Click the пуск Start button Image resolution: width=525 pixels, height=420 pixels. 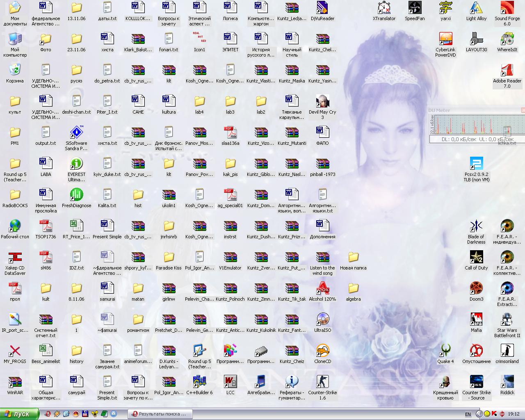click(19, 414)
